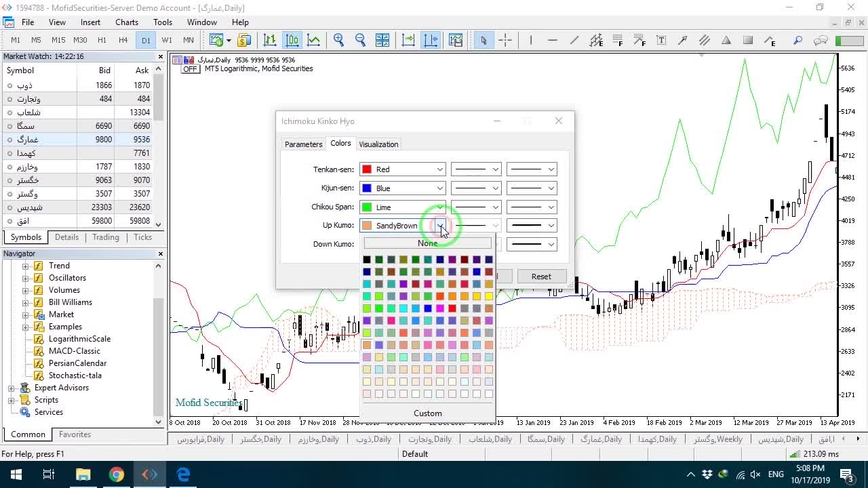Select MACD-Classic in Navigator
868x488 pixels.
pyautogui.click(x=74, y=351)
